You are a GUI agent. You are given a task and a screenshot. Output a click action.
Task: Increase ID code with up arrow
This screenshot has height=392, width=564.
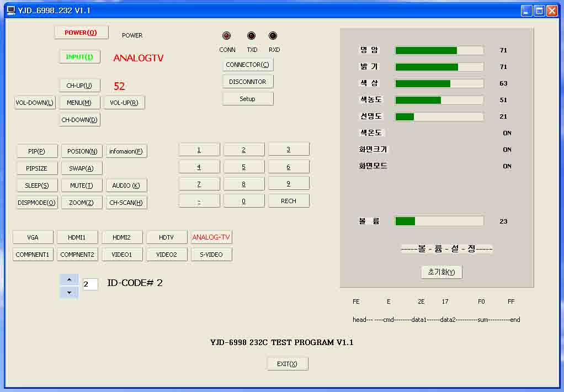pyautogui.click(x=69, y=280)
